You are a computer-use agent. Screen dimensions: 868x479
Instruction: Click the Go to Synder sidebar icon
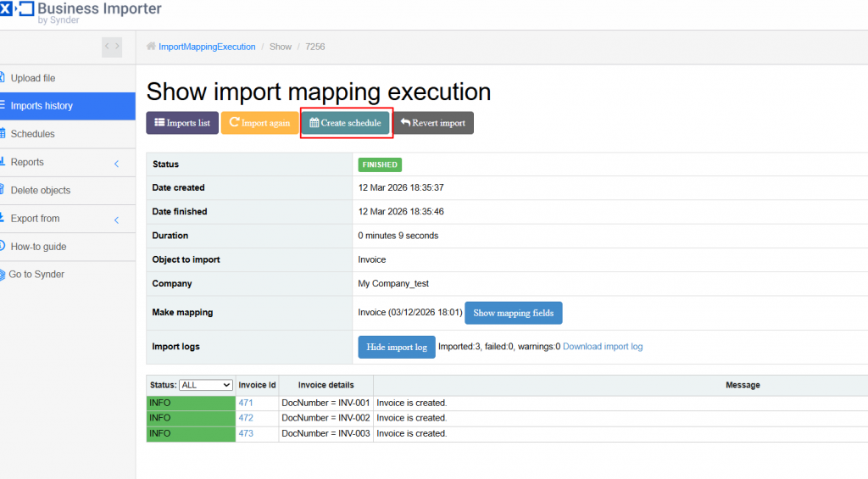(3, 275)
